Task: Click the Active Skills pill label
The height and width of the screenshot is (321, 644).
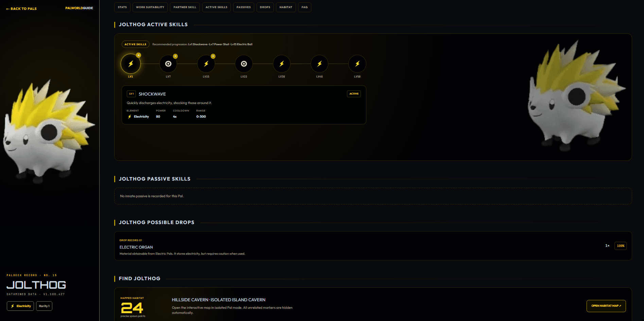Action: [x=135, y=44]
